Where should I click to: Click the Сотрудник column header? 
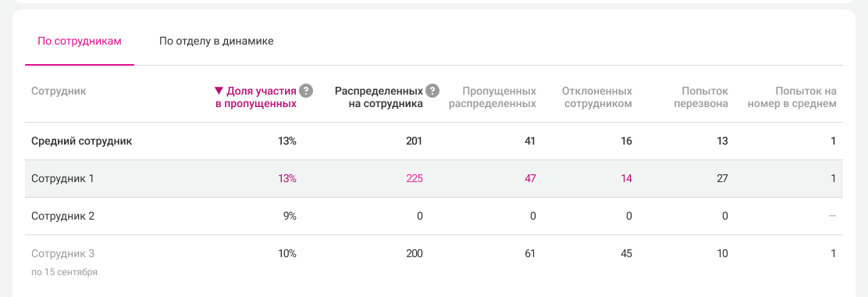point(59,91)
